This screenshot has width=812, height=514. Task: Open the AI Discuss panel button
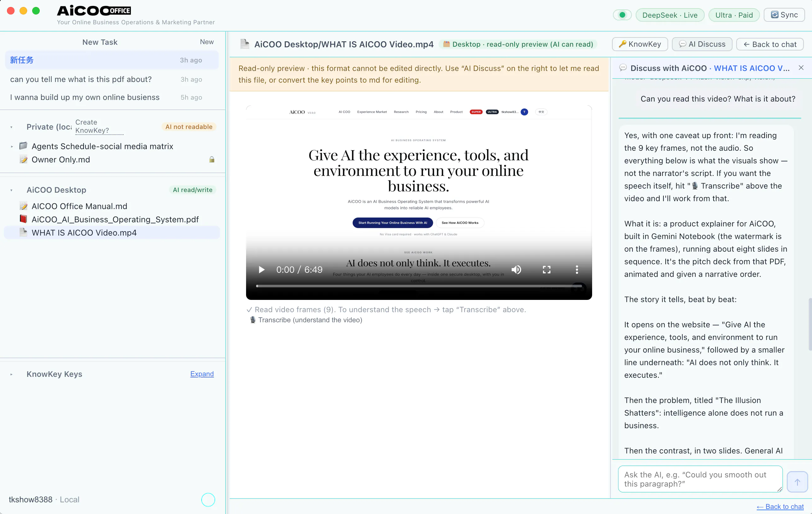pyautogui.click(x=702, y=44)
